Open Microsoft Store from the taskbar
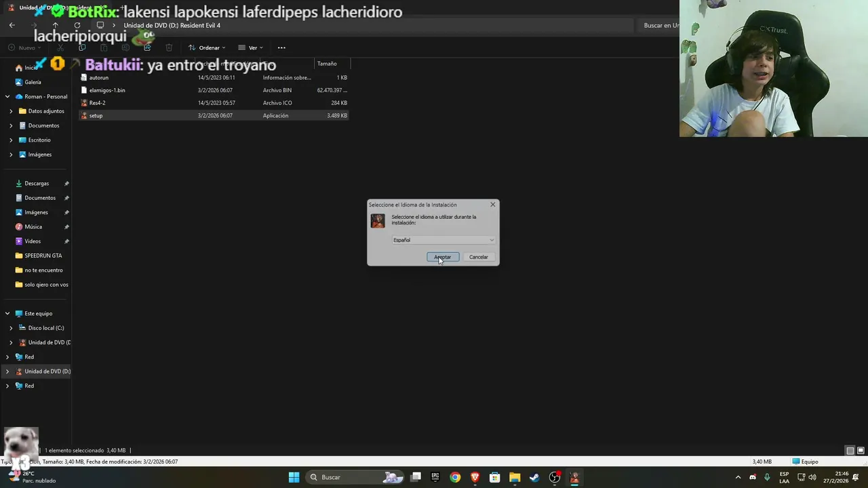The image size is (868, 488). pyautogui.click(x=495, y=477)
